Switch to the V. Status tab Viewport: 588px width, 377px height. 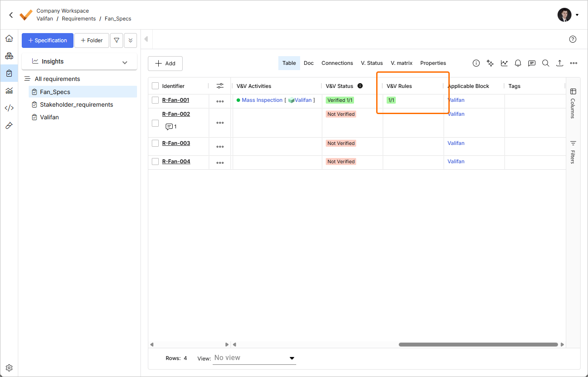click(372, 63)
